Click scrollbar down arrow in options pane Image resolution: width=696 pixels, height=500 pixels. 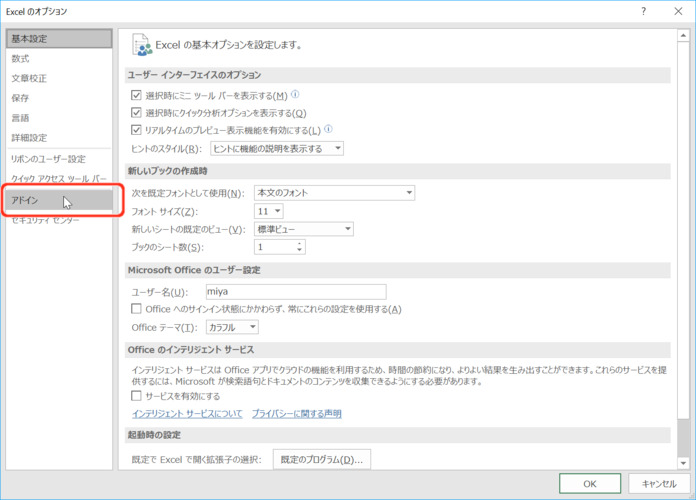[683, 463]
